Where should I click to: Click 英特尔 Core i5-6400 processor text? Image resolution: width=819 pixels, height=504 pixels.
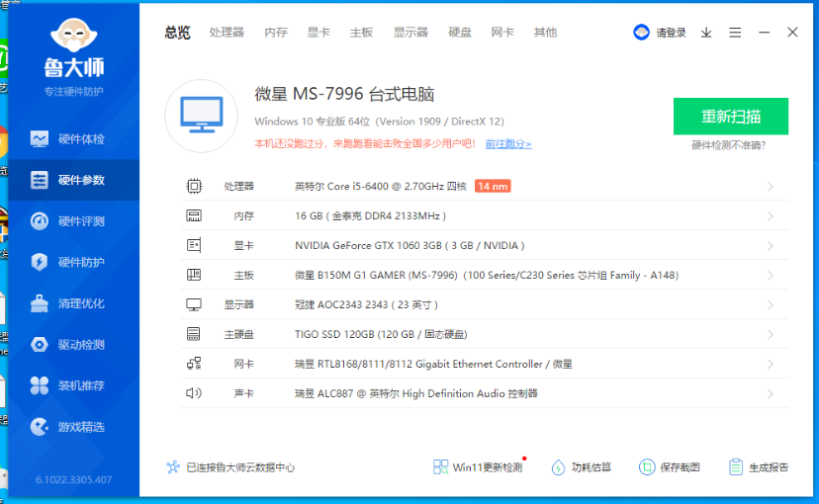point(381,186)
